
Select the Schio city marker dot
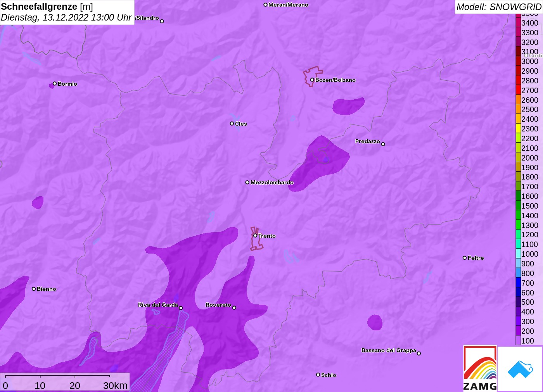coord(318,375)
